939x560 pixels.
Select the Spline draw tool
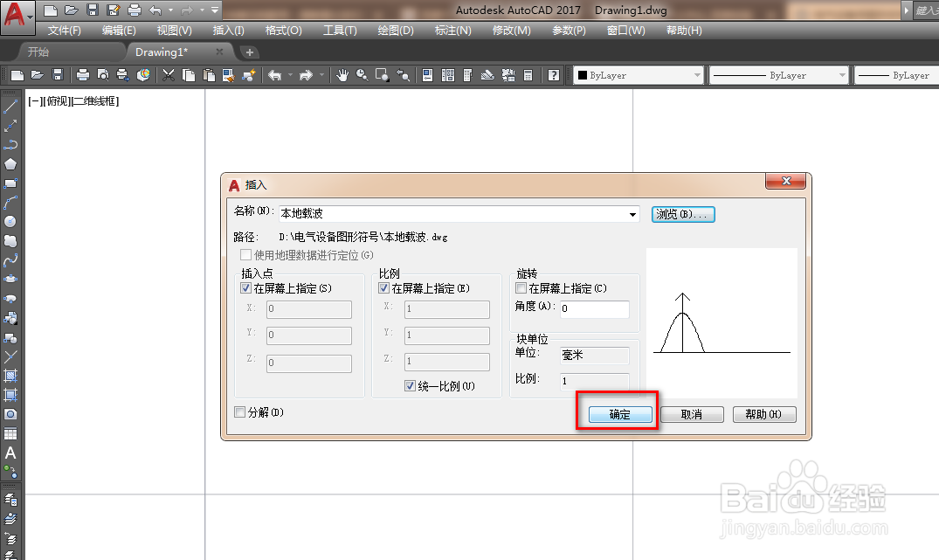pos(10,260)
